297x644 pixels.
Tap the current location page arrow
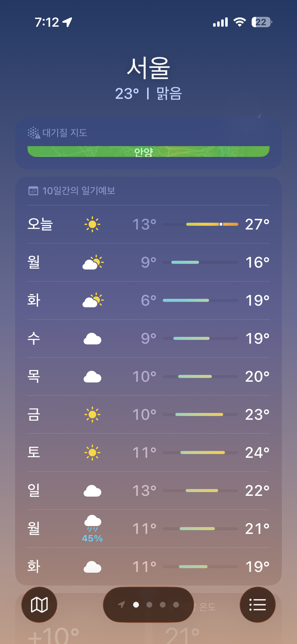coord(121,605)
